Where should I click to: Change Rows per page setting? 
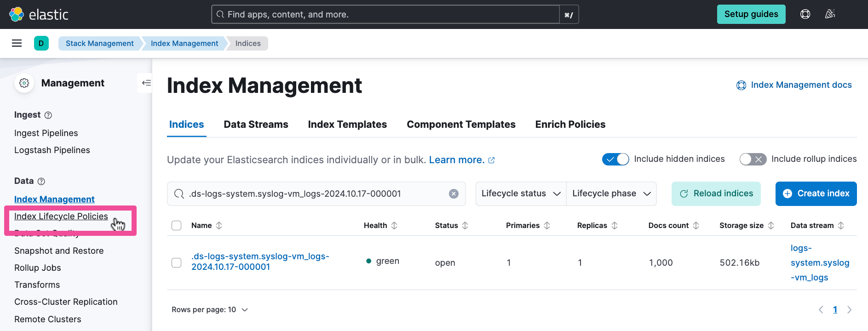210,310
